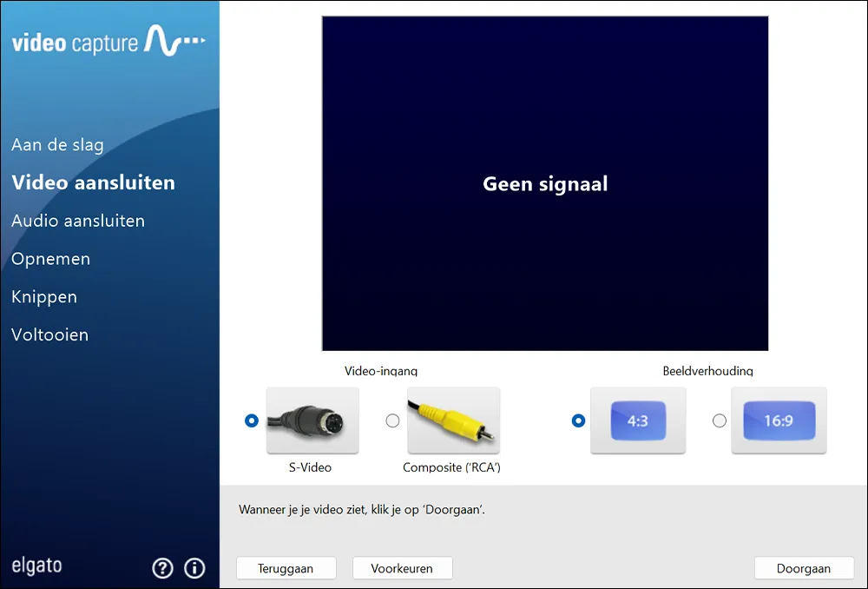
Task: Click the elgato brand text
Action: tap(37, 566)
